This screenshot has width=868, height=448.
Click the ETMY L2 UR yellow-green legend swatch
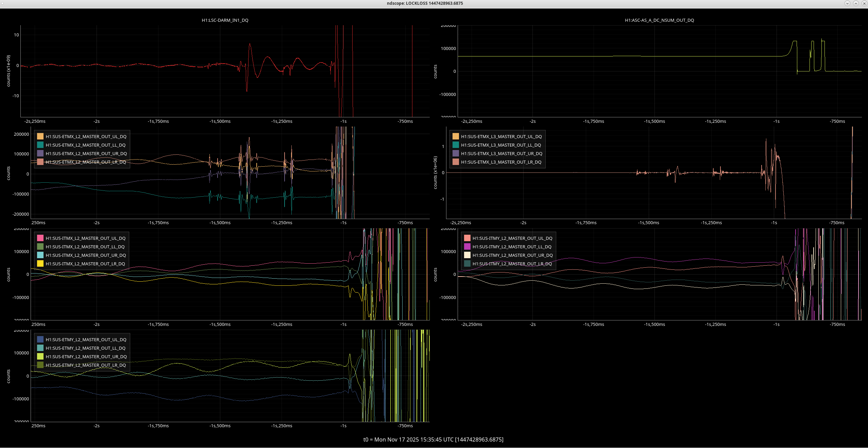(x=40, y=356)
